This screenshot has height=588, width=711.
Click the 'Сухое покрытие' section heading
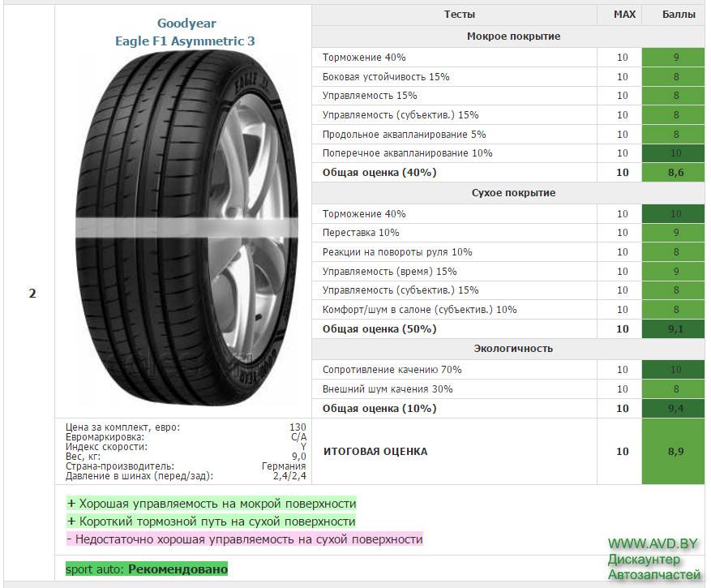513,193
